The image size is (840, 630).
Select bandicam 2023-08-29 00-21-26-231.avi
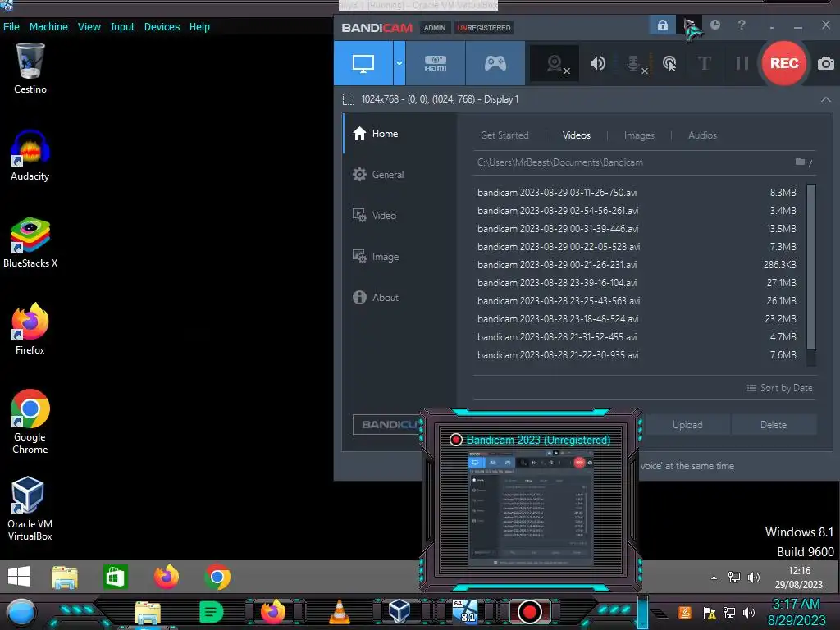coord(637,265)
